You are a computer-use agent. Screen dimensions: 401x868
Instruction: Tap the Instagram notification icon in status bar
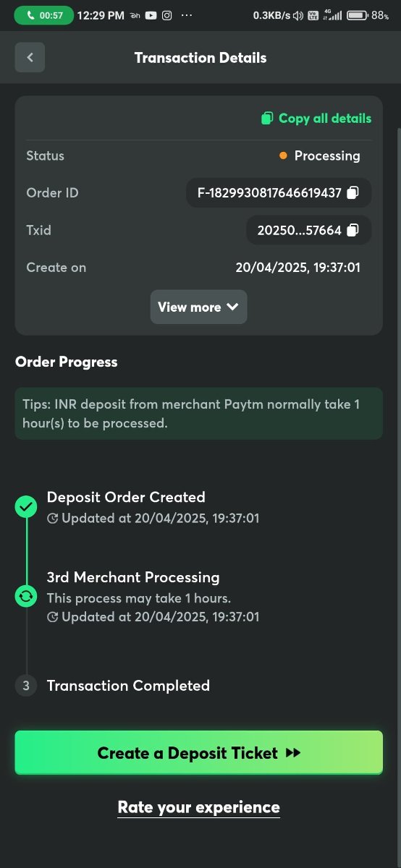[167, 15]
